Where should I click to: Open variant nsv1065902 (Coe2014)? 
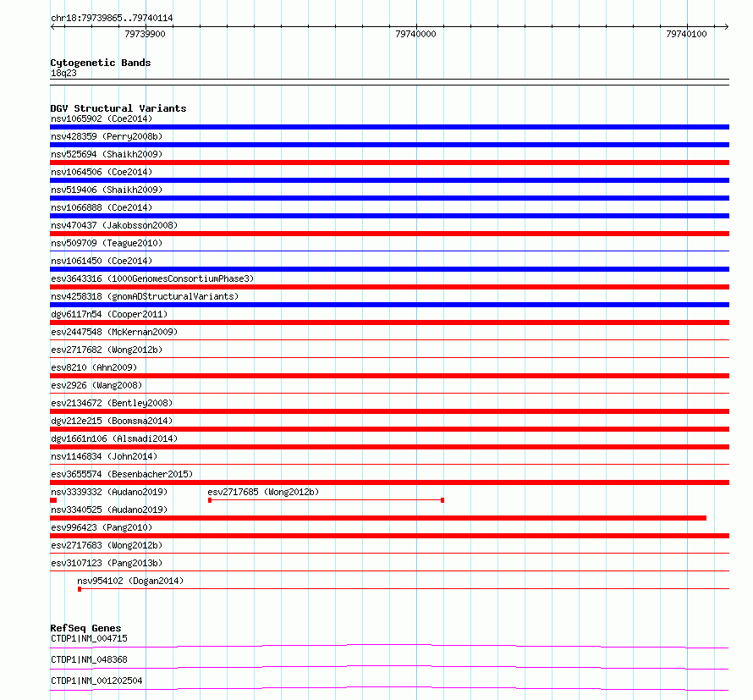point(102,119)
